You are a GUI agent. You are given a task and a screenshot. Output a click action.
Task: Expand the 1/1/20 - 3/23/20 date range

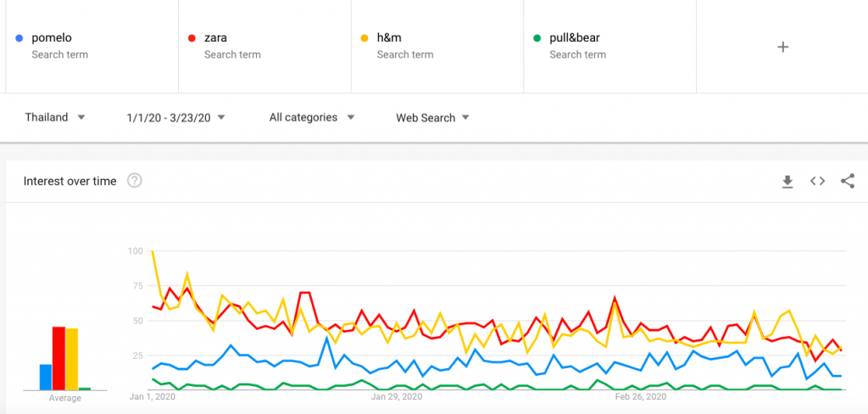175,117
